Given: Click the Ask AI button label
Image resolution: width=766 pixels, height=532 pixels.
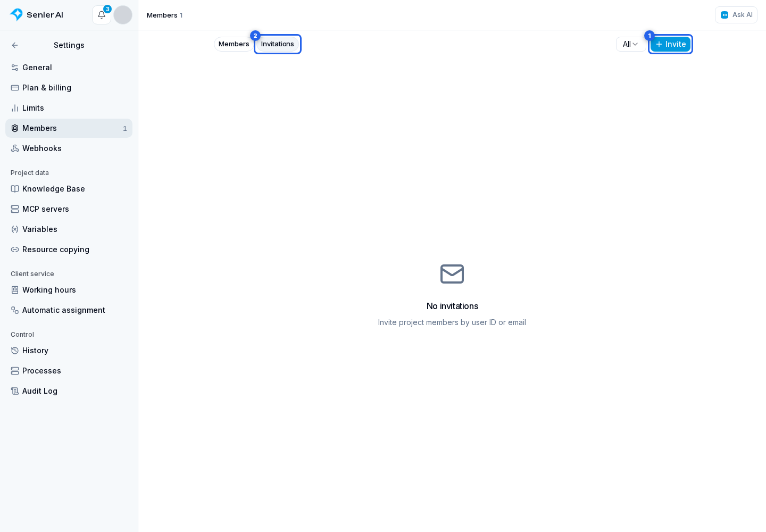Looking at the screenshot, I should point(743,15).
